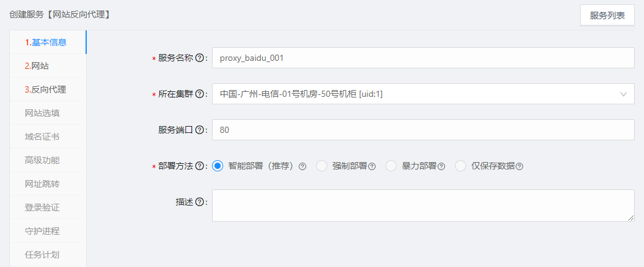Click help icon after 仅保存数据 option
644x267 pixels.
coord(519,166)
